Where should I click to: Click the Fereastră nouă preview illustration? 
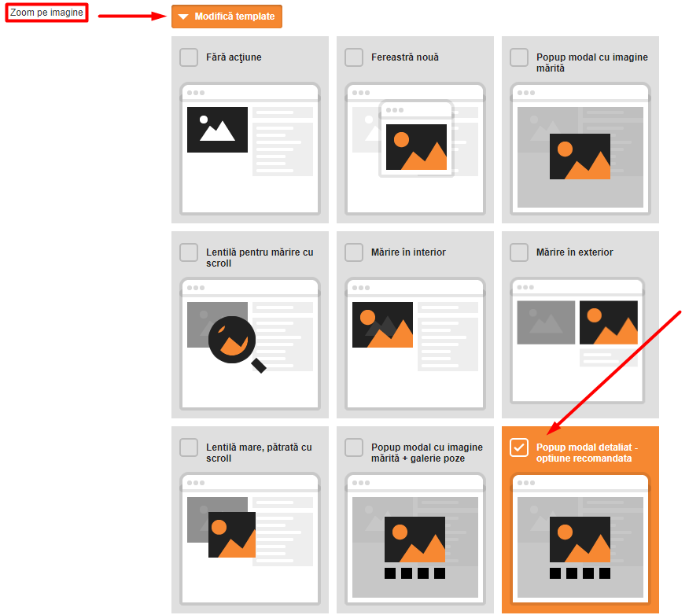415,149
